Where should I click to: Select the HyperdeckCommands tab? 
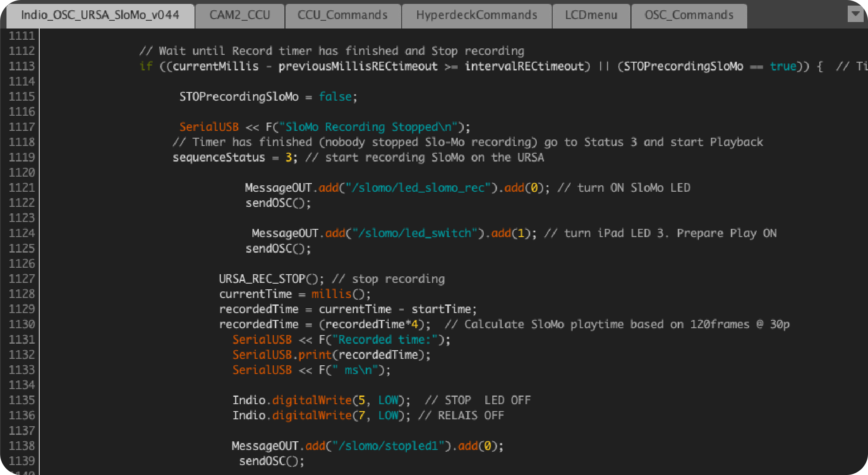(x=477, y=15)
